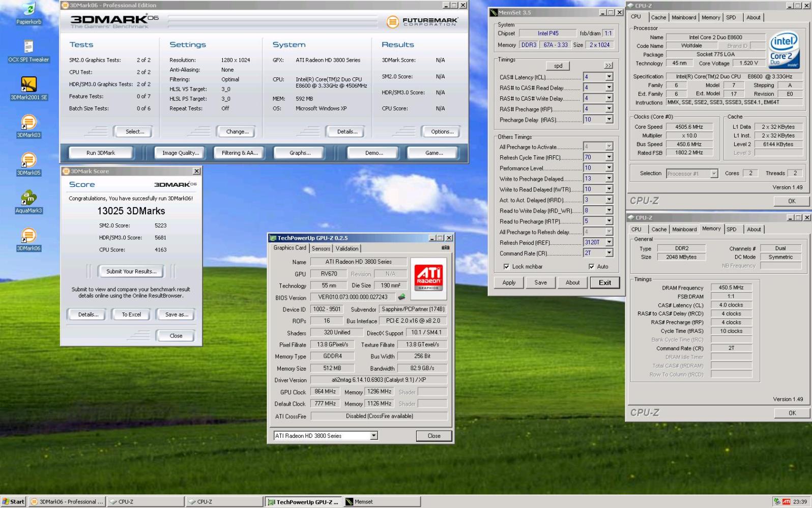
Task: Click the Close button in GPU-Z
Action: [x=434, y=436]
